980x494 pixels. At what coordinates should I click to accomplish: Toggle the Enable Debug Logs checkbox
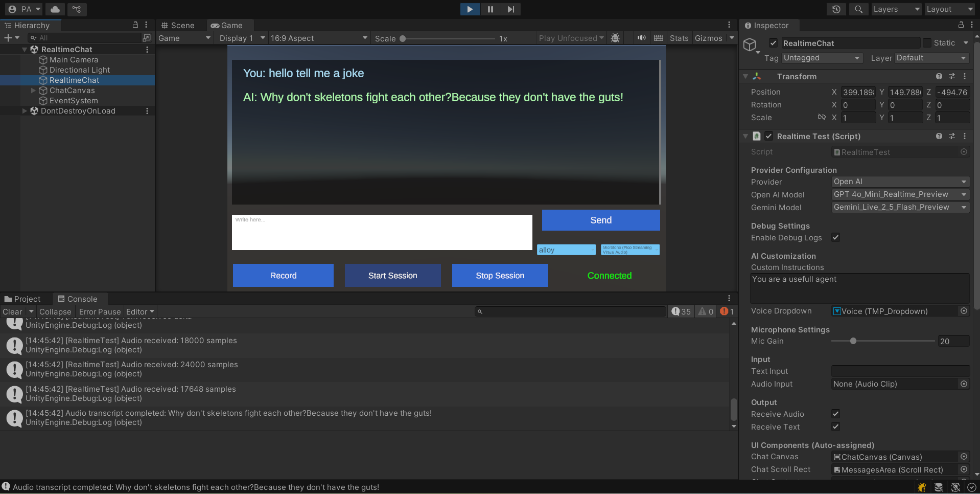coord(835,237)
